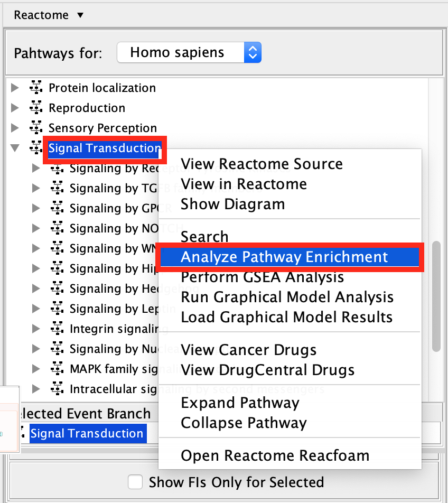Viewport: 448px width, 503px height.
Task: Click the pathway icon next to Reproduction
Action: (36, 108)
